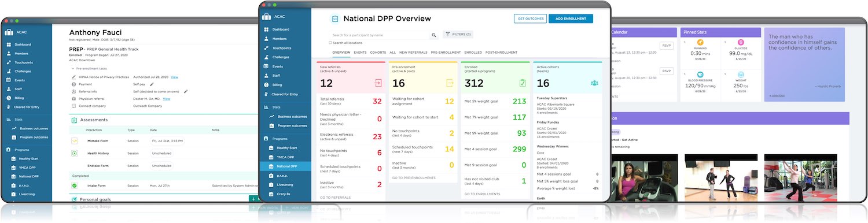The image size is (868, 223).
Task: Click the red New referrals arrow icon
Action: 378,83
